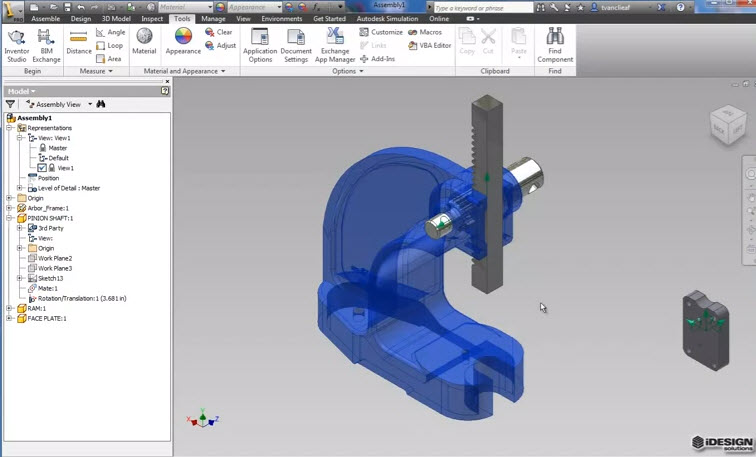Expand the Origin folder under Assembly1

tap(9, 198)
